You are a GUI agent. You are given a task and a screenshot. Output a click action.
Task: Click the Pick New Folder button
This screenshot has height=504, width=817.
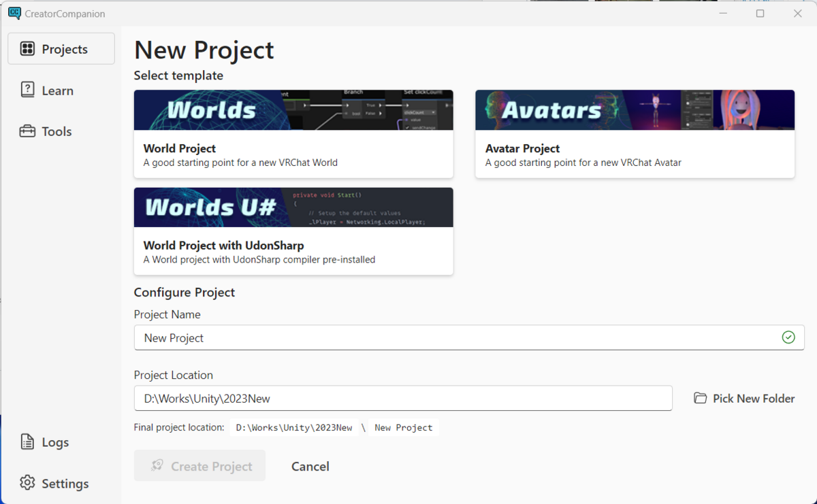[744, 399]
